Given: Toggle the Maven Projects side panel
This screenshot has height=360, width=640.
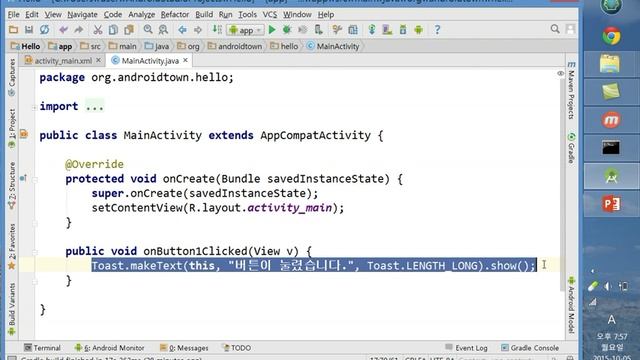Looking at the screenshot, I should [x=571, y=90].
